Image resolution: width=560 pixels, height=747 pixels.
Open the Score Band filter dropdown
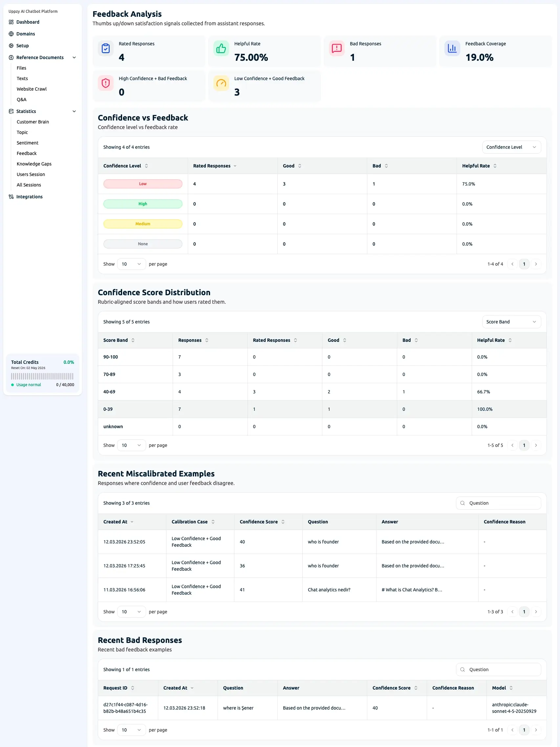(x=511, y=322)
